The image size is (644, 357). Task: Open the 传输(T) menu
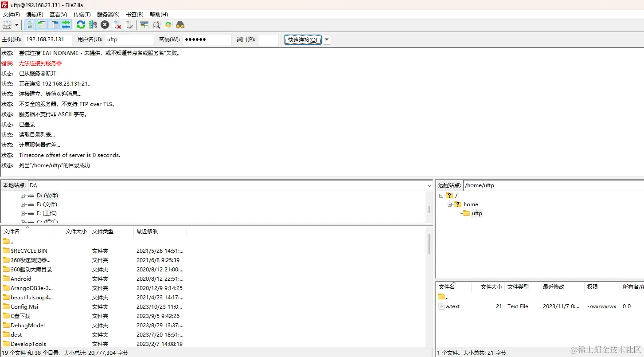pyautogui.click(x=82, y=15)
